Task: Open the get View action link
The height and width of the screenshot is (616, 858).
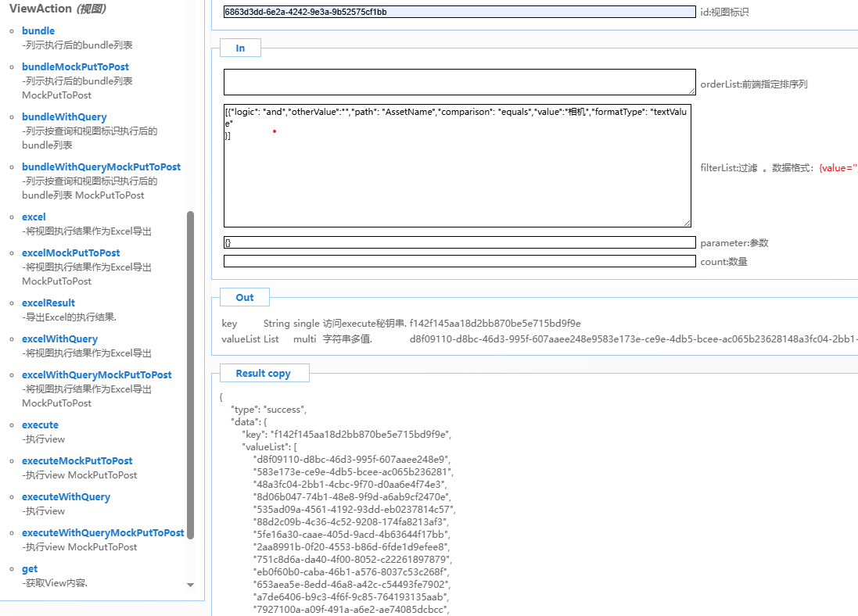Action: (30, 569)
